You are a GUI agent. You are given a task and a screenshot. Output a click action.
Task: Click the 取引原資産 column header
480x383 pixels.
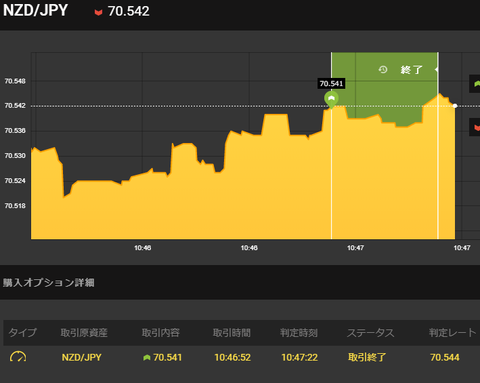[84, 333]
